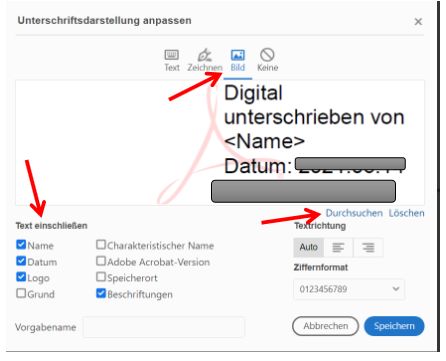Image resolution: width=446 pixels, height=361 pixels.
Task: Click the Abbrechen button
Action: tap(325, 326)
